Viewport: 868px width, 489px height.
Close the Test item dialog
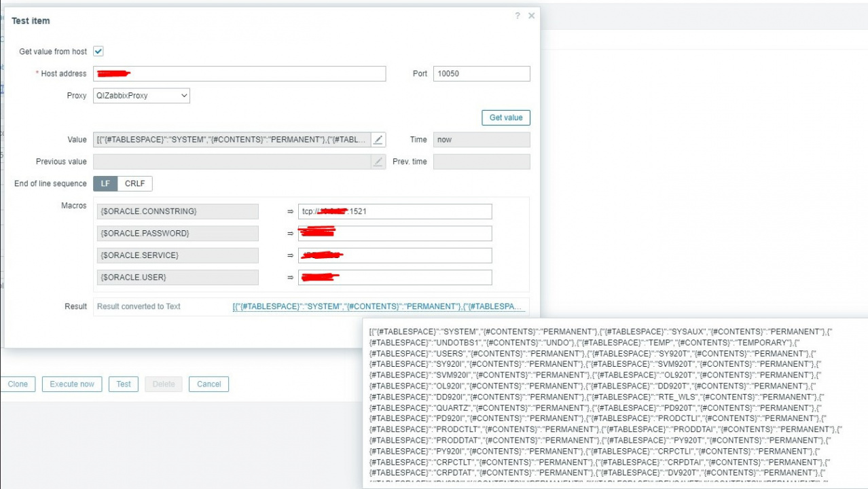tap(532, 16)
